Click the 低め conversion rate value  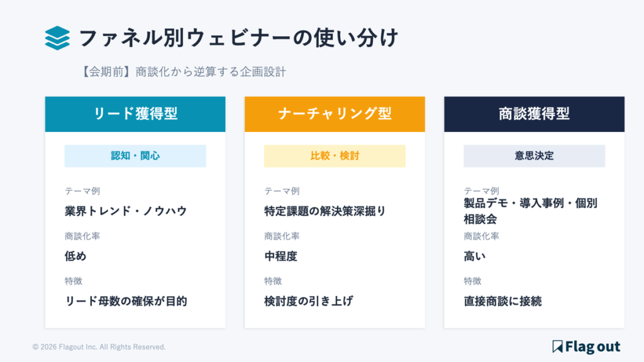point(75,256)
